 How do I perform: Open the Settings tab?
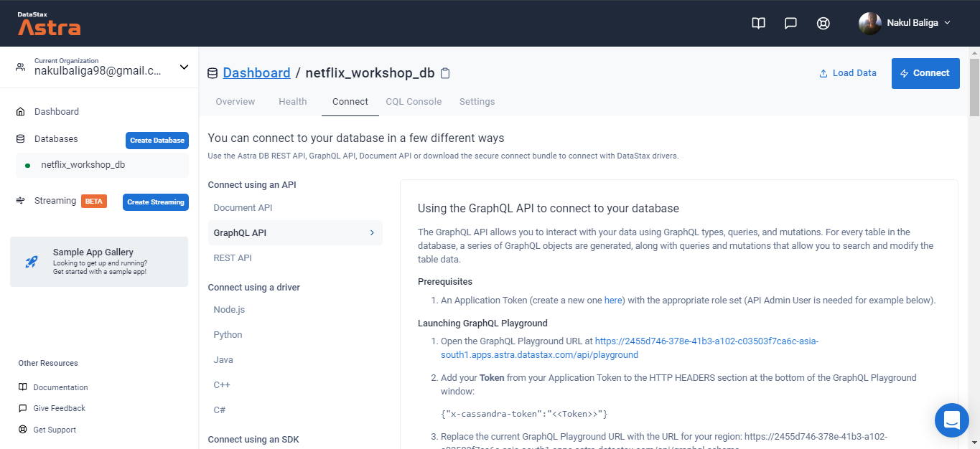click(x=477, y=101)
